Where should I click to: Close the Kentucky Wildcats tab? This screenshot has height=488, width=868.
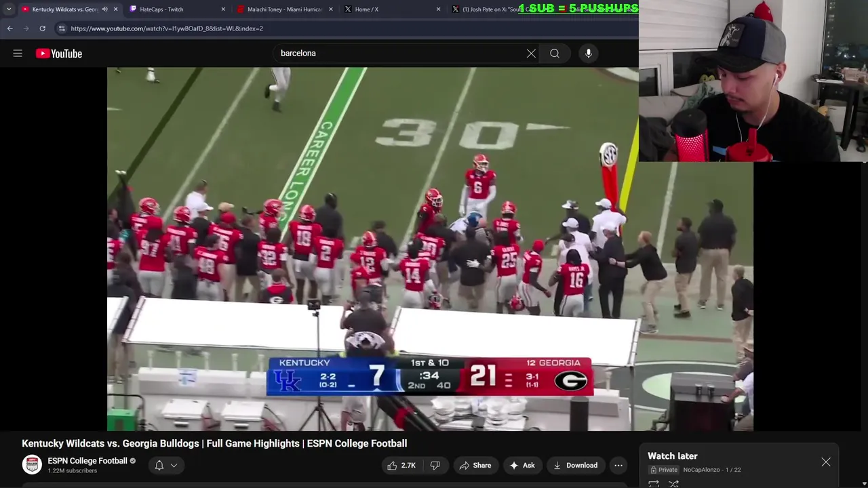(115, 9)
